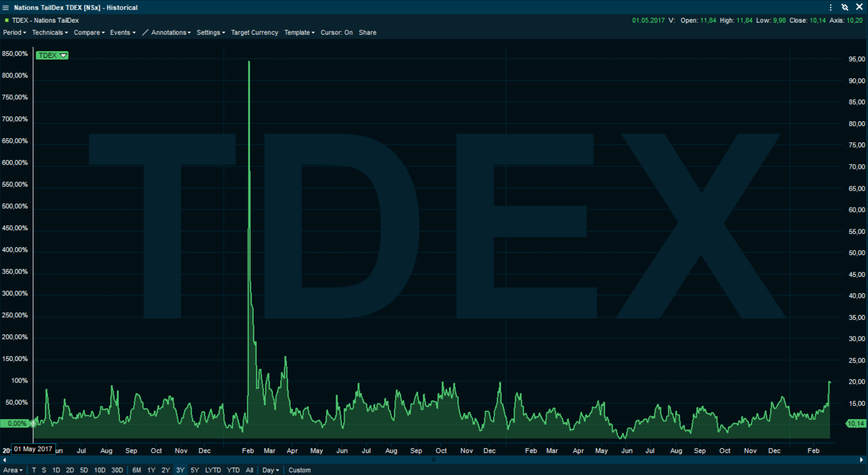Click the green TDEX legend square
Screen dimensions: 868x475
pyautogui.click(x=7, y=20)
